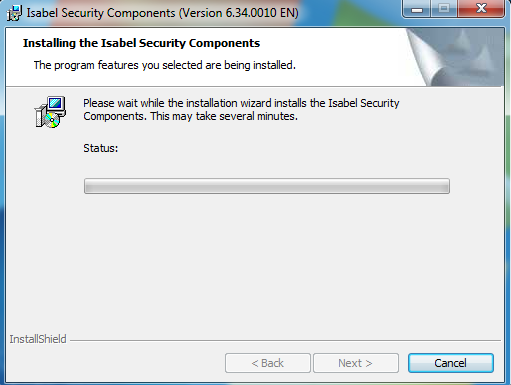Click the greyed-out Back button

pyautogui.click(x=268, y=363)
